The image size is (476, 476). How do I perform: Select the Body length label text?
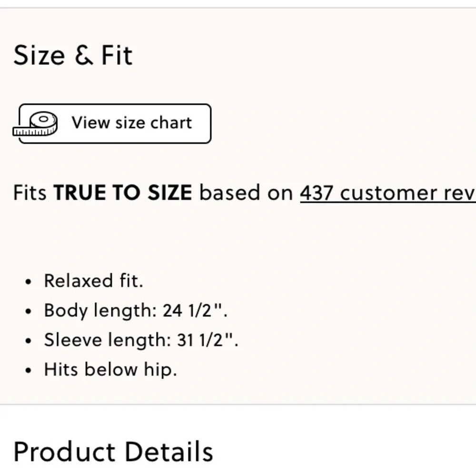pyautogui.click(x=100, y=311)
